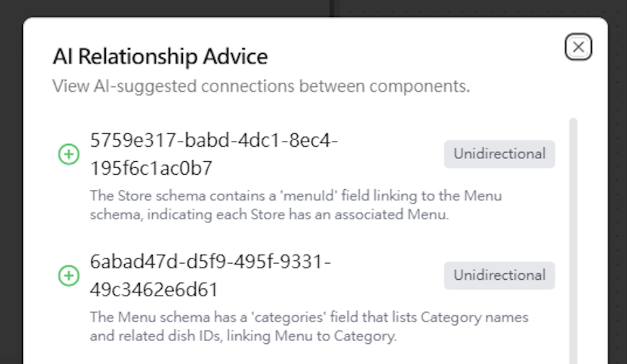Click the 195f6c1ac0b7 ID line

(x=151, y=168)
